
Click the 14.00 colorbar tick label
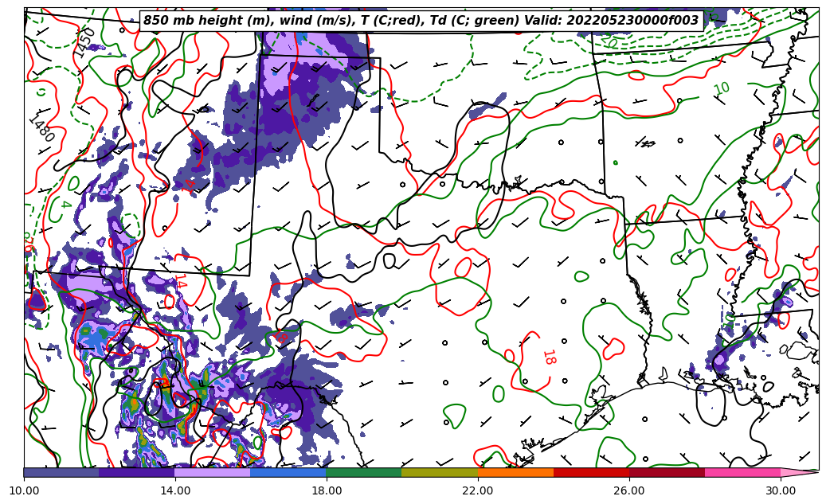tap(175, 490)
